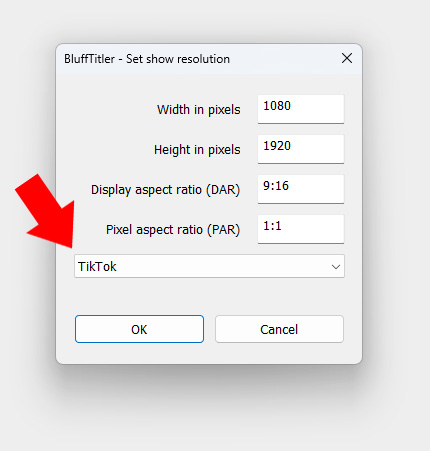Place cursor in the 1920 value

(277, 146)
